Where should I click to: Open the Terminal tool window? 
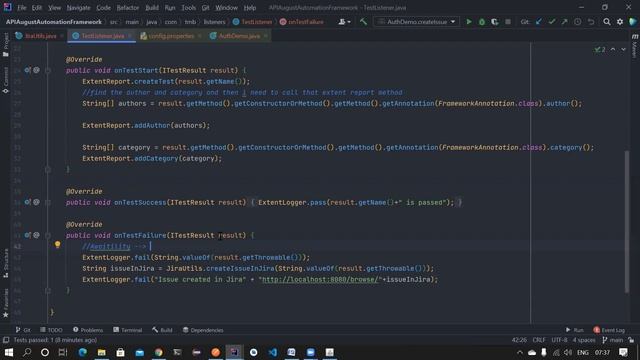point(128,330)
